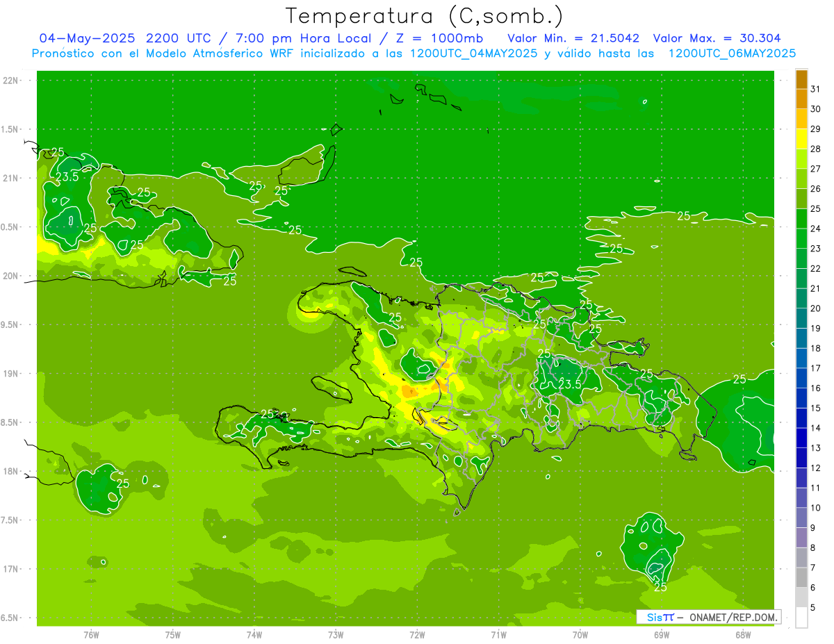
Task: Click the "21N" latitude axis label
Action: pos(10,179)
